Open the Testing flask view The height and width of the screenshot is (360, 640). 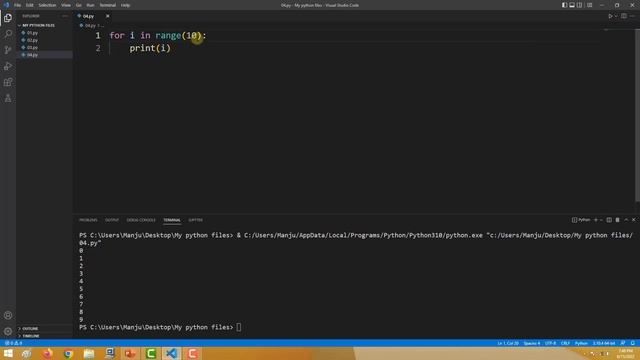click(8, 98)
